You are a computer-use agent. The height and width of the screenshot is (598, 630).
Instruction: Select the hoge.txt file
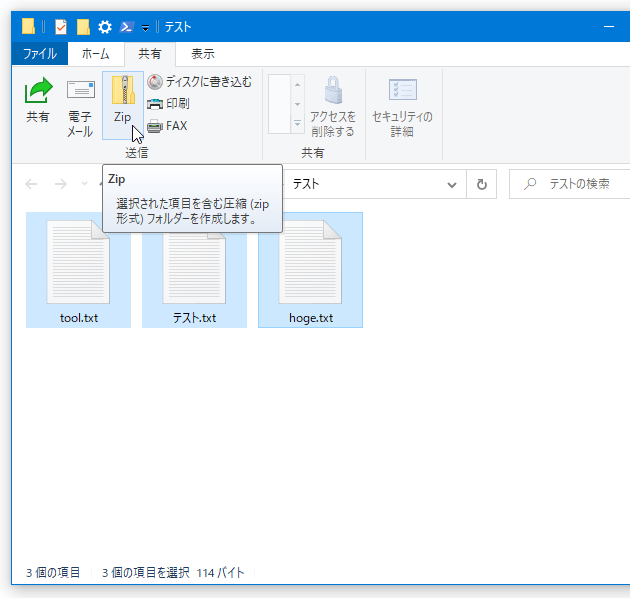pos(311,270)
